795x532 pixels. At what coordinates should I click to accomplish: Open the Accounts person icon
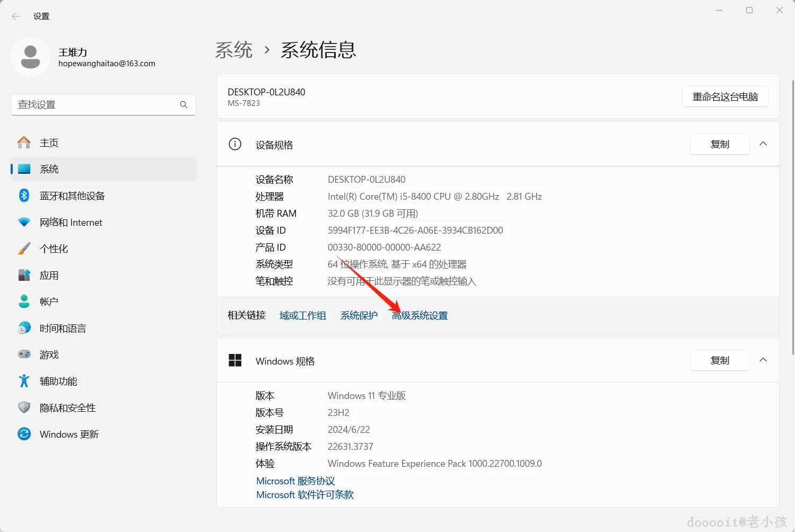(x=24, y=302)
